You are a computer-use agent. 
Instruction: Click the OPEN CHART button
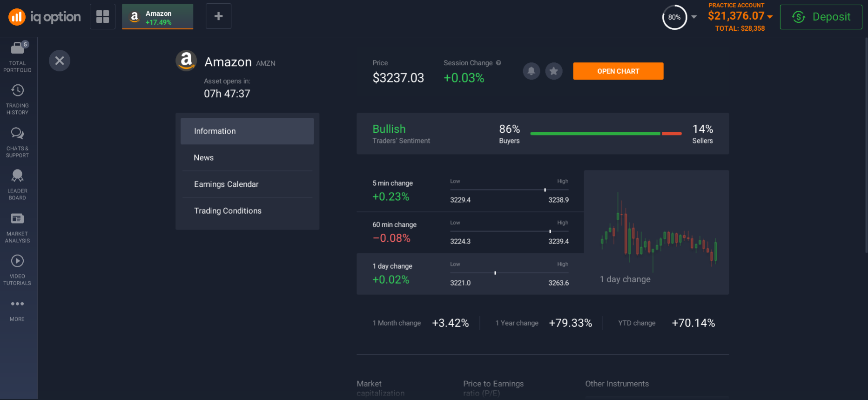pos(618,71)
